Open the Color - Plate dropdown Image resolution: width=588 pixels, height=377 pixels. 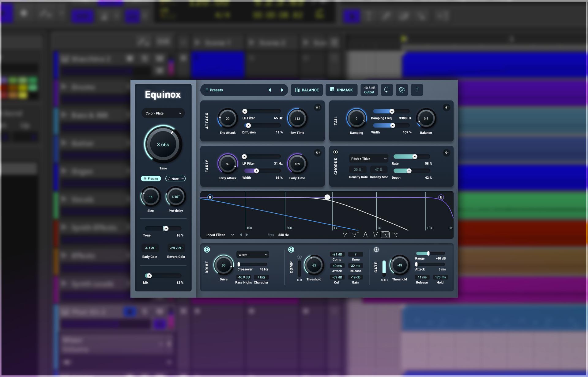click(x=163, y=113)
